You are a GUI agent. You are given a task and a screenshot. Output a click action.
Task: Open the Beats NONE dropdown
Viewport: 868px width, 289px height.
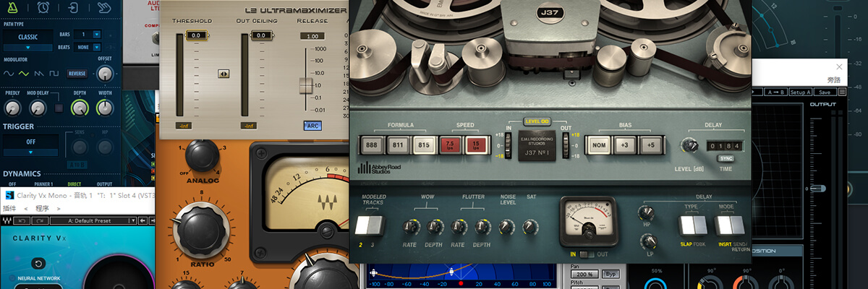(x=86, y=47)
